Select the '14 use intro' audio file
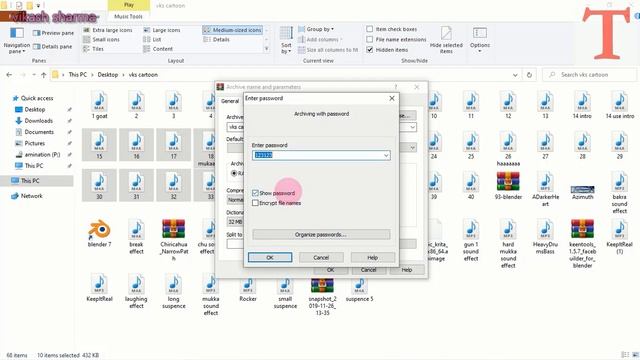Screen dimensions: 640x360 pyautogui.click(x=619, y=105)
